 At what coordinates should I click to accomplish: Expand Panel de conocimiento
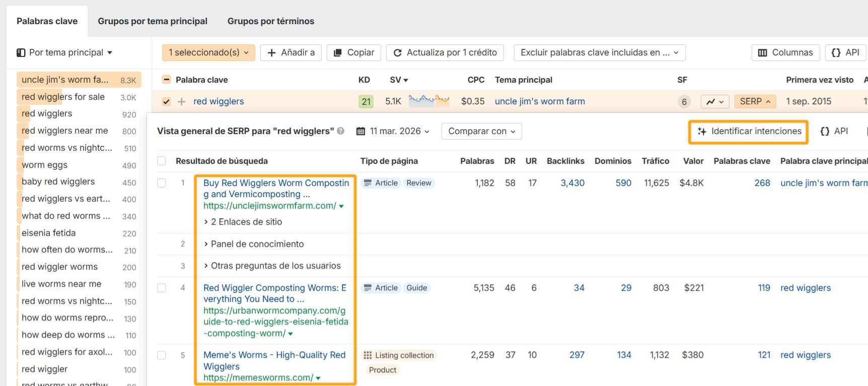coord(254,244)
